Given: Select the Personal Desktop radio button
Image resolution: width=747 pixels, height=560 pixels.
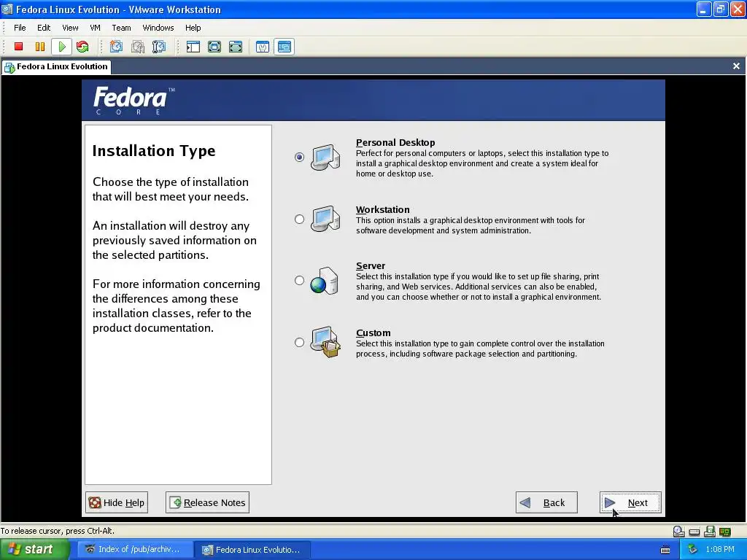Looking at the screenshot, I should click(299, 157).
